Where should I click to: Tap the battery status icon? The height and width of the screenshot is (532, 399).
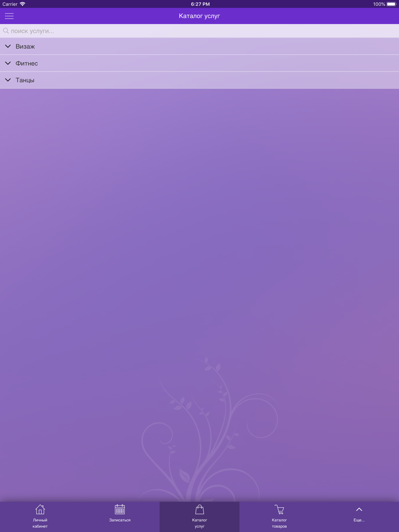point(391,4)
